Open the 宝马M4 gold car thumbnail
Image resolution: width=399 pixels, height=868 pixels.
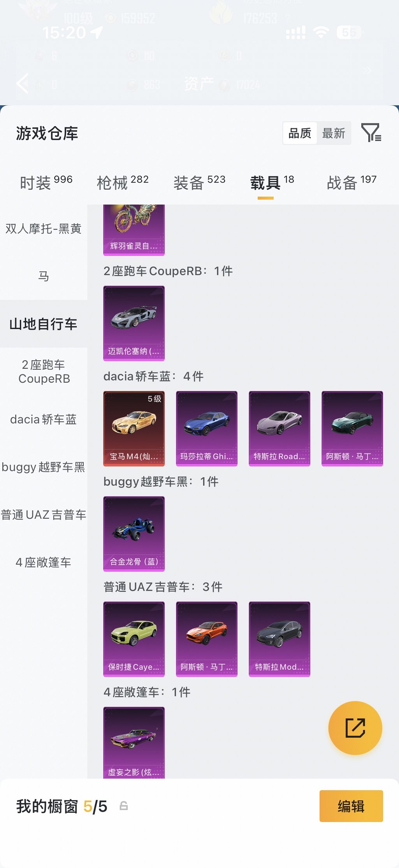(134, 428)
